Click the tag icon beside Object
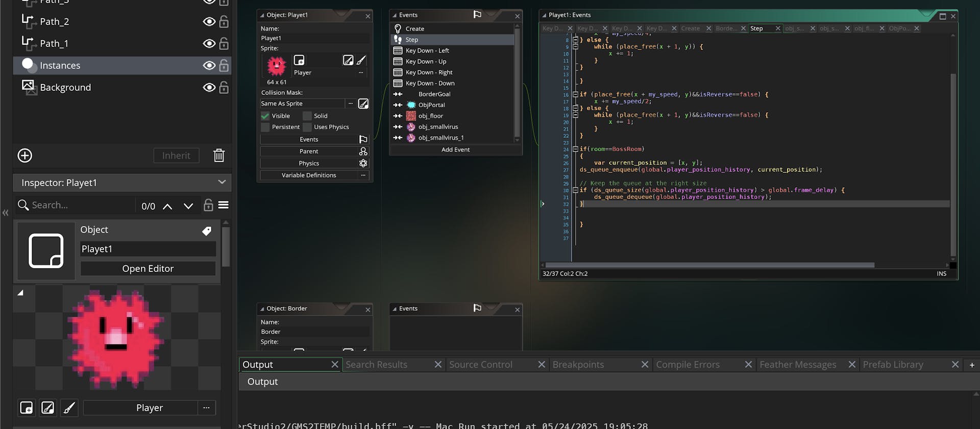The height and width of the screenshot is (429, 980). click(x=207, y=231)
